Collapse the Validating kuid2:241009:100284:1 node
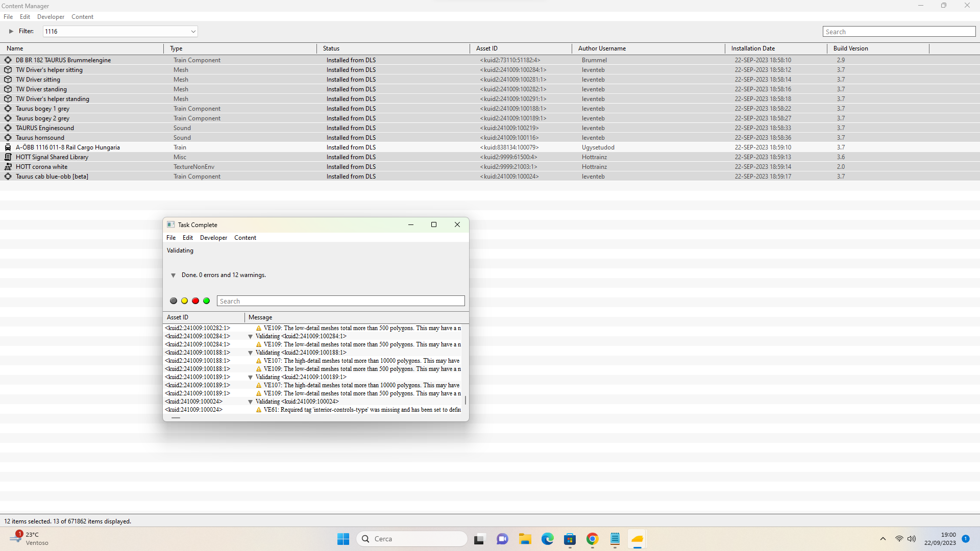Image resolution: width=980 pixels, height=551 pixels. click(x=250, y=337)
